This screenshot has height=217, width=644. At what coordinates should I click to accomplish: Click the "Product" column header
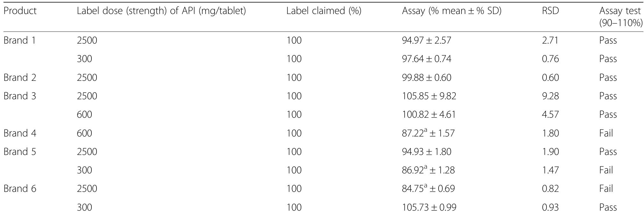[20, 11]
